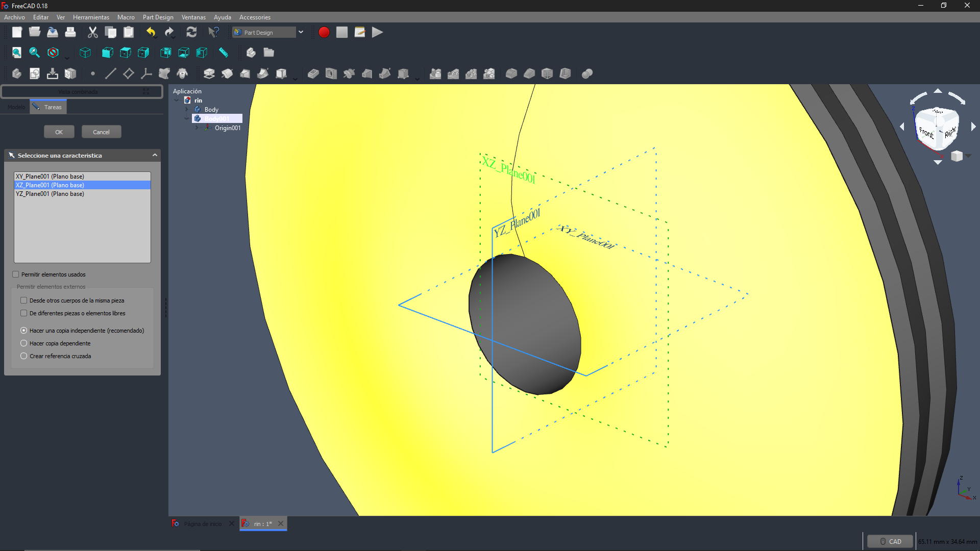Open the macro editor notepad icon

(x=359, y=32)
